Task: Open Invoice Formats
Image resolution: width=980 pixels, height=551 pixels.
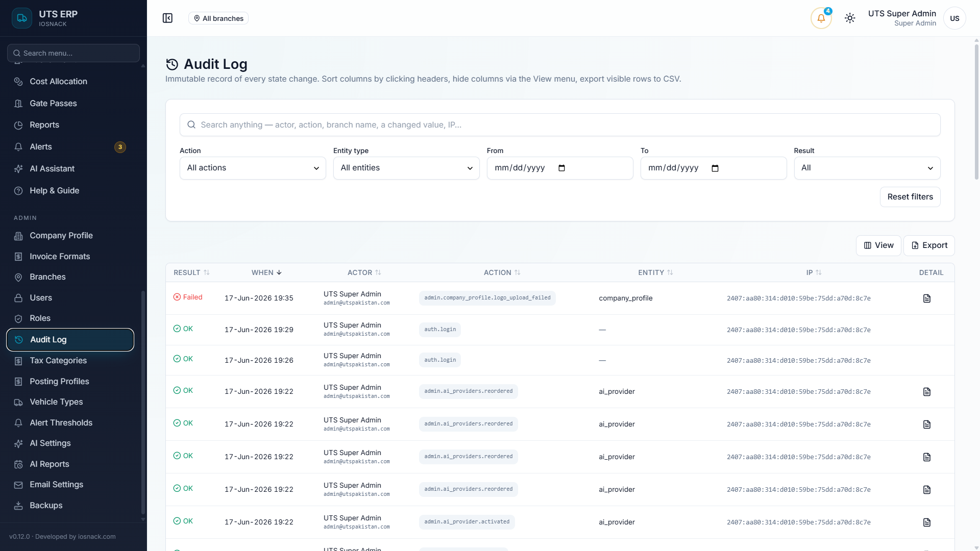Action: [70, 257]
